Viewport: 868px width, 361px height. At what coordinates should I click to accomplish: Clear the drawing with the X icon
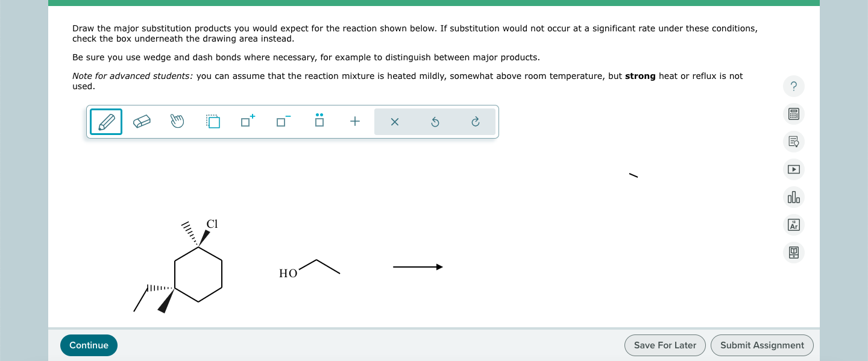tap(394, 121)
